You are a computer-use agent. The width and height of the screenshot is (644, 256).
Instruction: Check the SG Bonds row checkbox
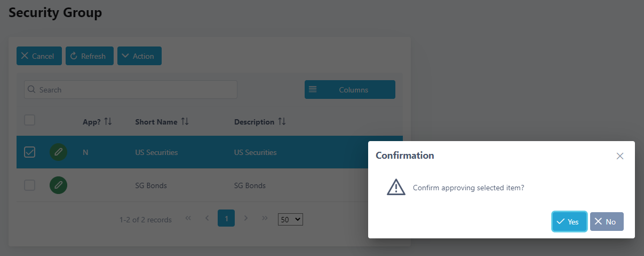coord(30,185)
